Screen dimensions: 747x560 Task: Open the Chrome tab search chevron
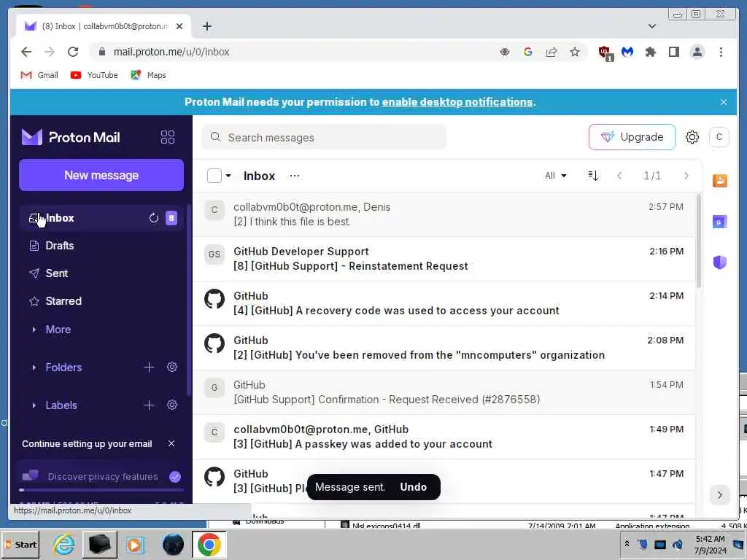tap(651, 26)
